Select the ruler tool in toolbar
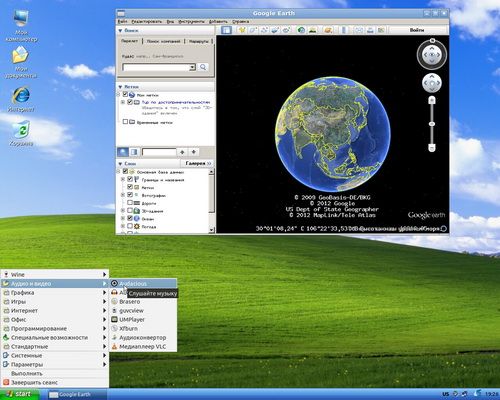Screen dimensions: 500x400 344,30
